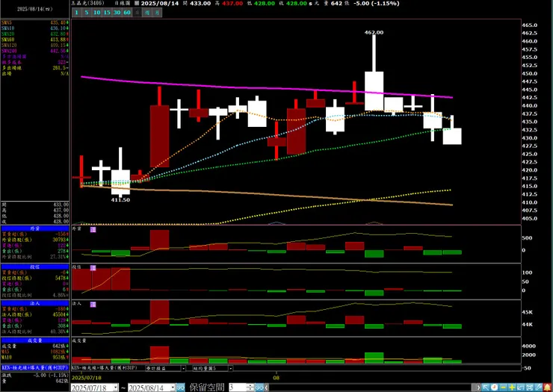Switch to monthly (月) chart period
This screenshot has width=553, height=392.
coord(157,13)
